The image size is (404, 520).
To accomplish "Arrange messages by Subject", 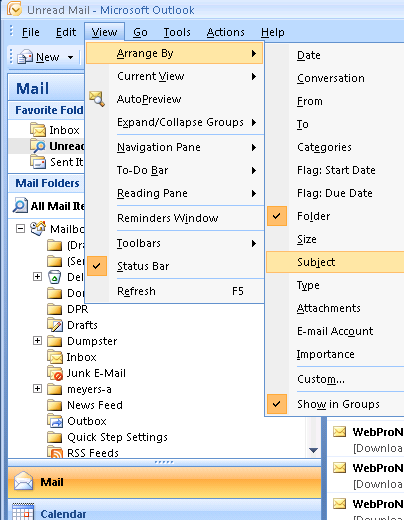I will point(335,262).
